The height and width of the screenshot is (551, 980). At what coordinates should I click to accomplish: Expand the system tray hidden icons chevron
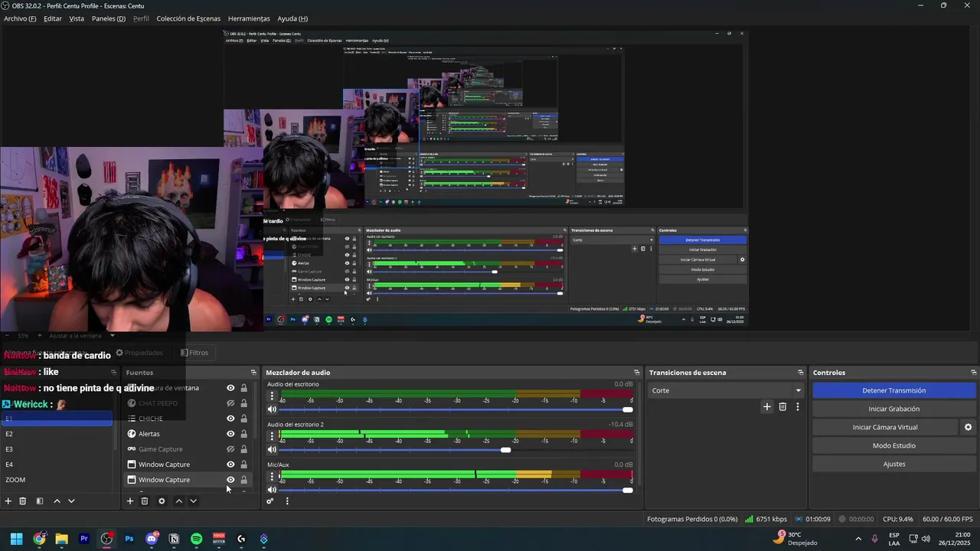(858, 539)
